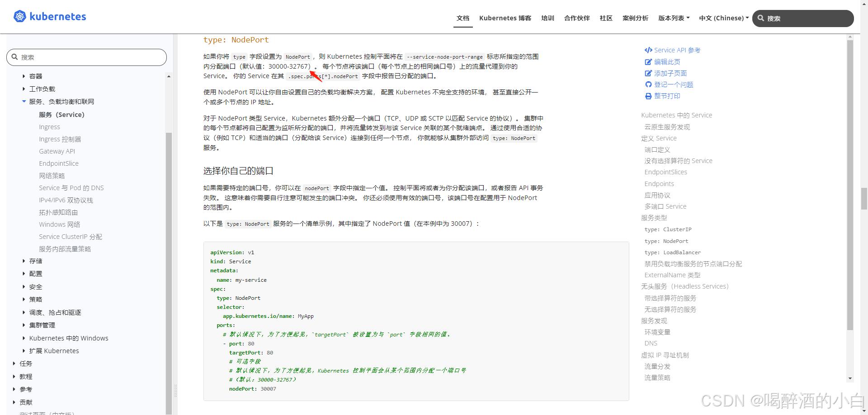Click the 编辑此页 edit icon
Viewport: 868px width, 415px height.
(x=648, y=62)
